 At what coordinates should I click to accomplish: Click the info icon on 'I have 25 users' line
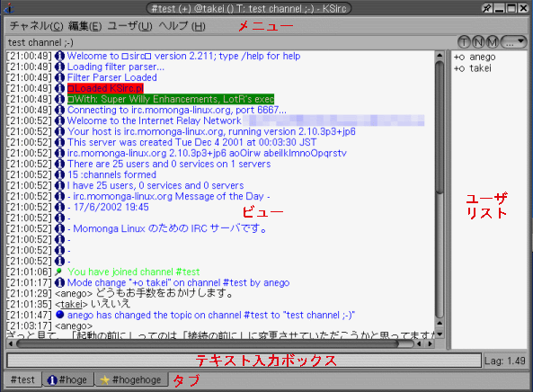tap(59, 185)
